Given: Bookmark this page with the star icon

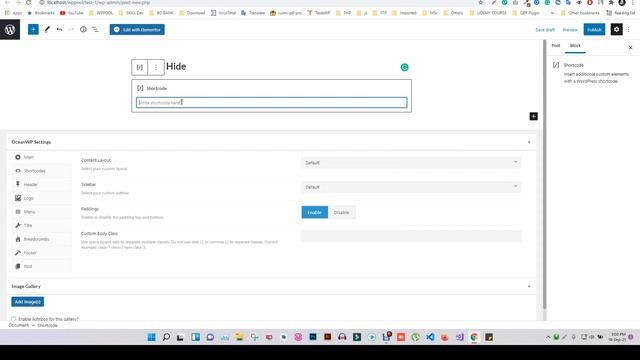Looking at the screenshot, I should pos(481,2).
